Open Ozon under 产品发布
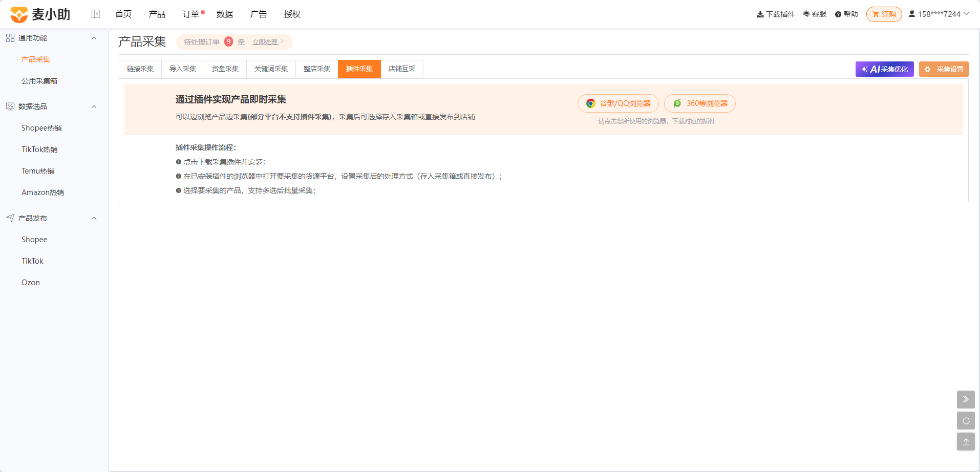980x472 pixels. pos(31,283)
